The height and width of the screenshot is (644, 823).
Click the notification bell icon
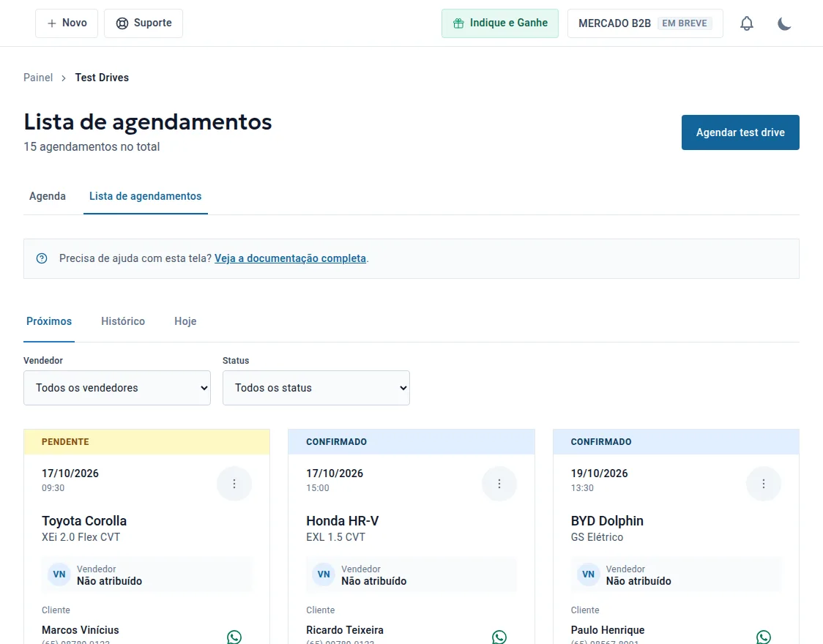746,23
